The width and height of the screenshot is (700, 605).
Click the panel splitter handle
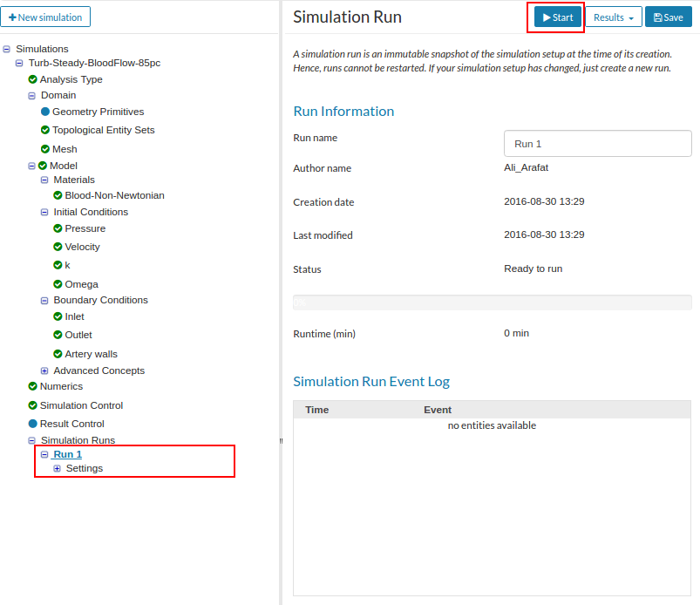[281, 441]
